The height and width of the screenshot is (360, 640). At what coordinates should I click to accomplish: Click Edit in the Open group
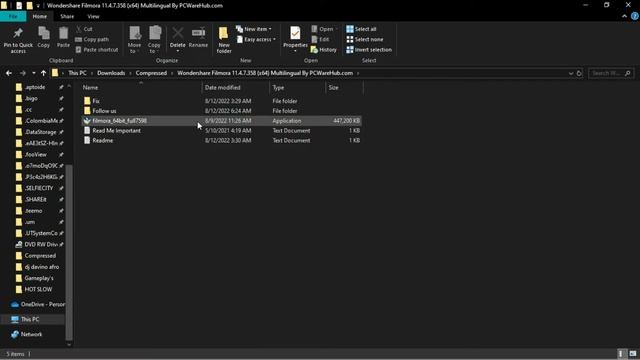tap(320, 39)
